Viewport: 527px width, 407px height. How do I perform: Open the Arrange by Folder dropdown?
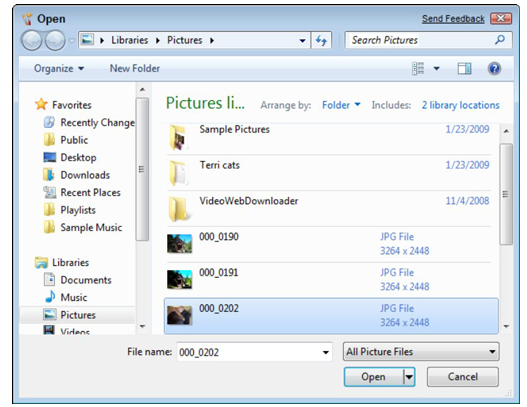[341, 105]
